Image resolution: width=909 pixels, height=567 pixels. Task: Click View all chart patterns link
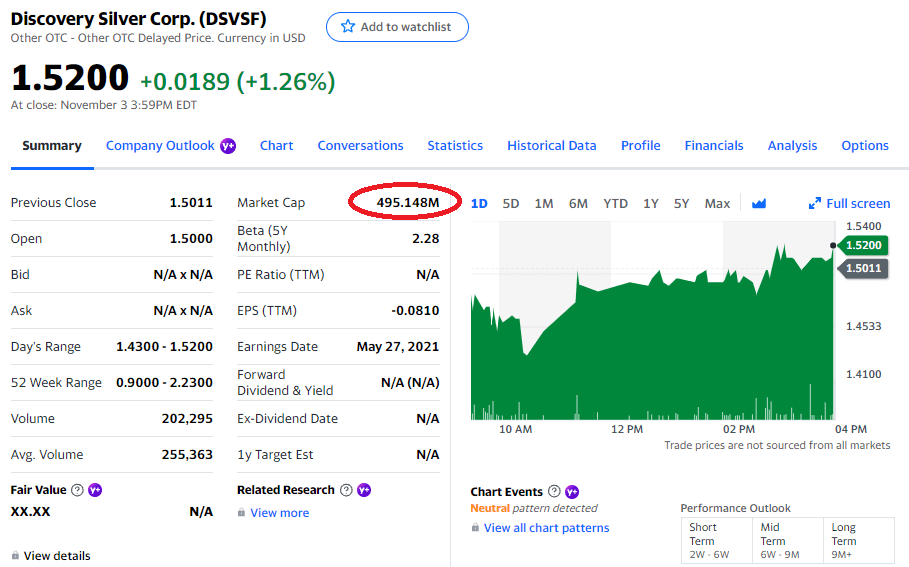tap(546, 528)
